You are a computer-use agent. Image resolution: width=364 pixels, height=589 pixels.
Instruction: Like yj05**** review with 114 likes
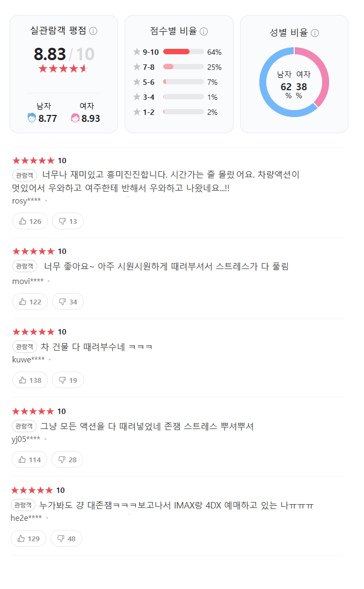click(30, 460)
